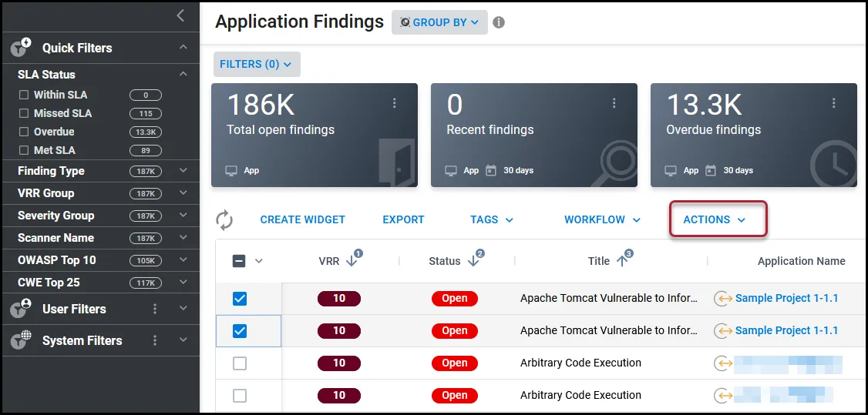Click the Title column sort arrow

[x=621, y=261]
